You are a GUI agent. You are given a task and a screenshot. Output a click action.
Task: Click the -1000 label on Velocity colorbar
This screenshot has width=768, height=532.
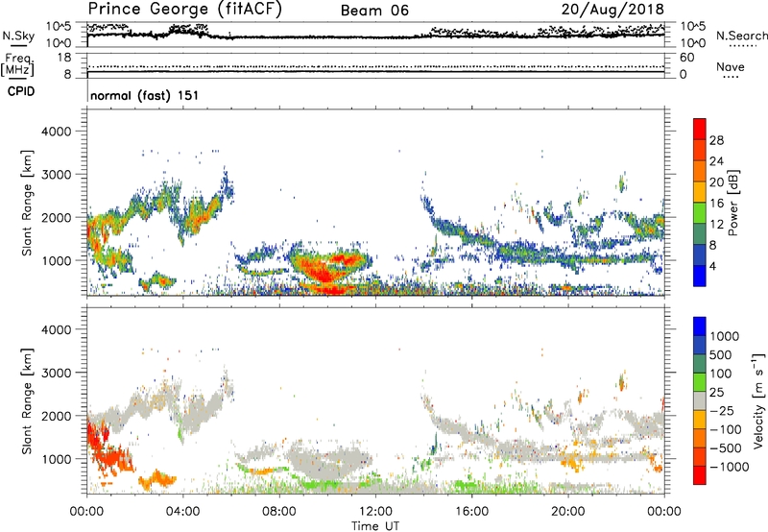[730, 467]
